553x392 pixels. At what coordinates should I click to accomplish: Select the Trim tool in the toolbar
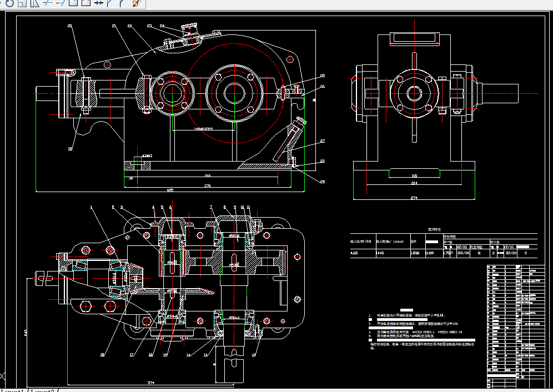point(48,3)
